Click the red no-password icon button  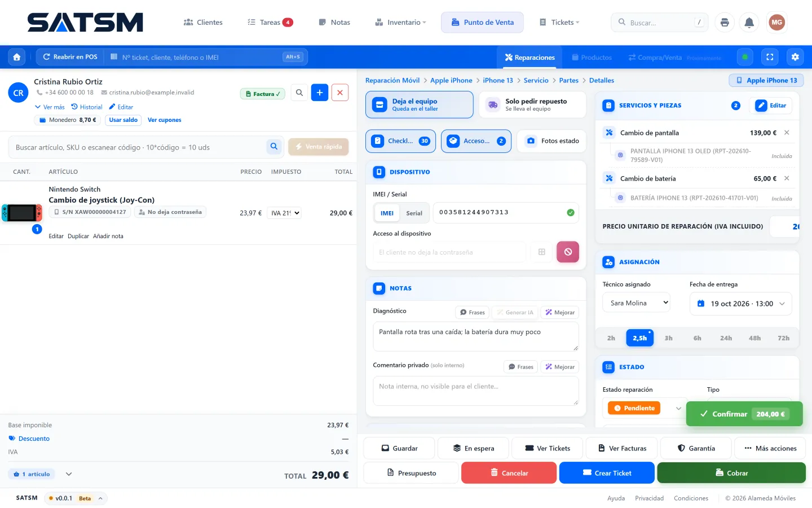tap(568, 252)
